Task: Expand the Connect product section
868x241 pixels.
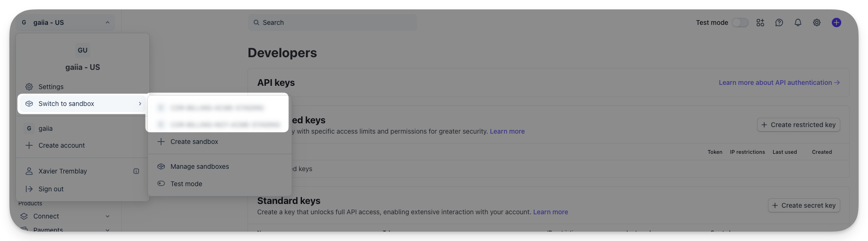Action: 108,216
